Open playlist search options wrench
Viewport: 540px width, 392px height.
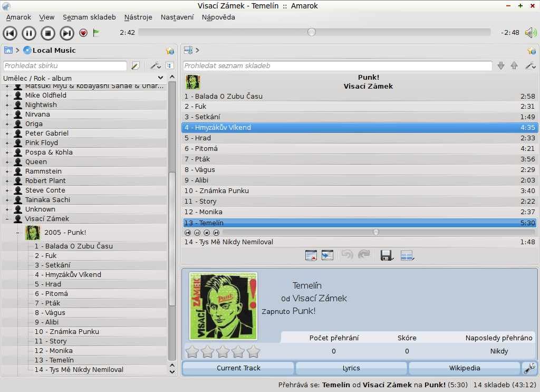point(531,65)
